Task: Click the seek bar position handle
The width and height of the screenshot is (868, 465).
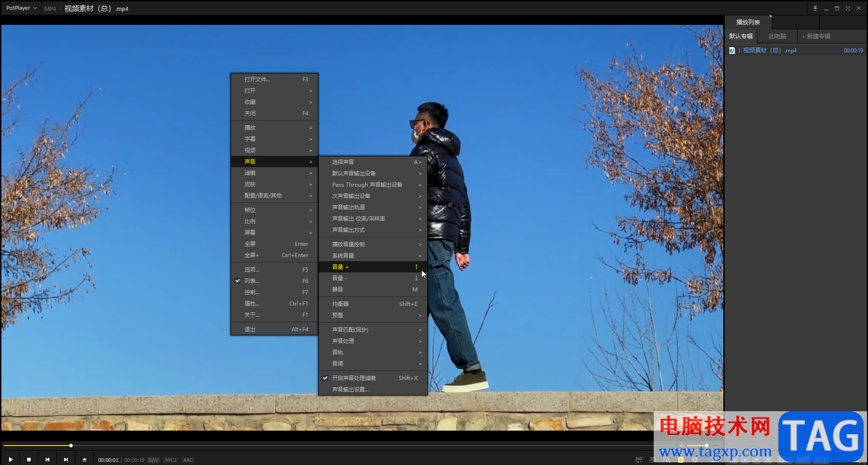Action: coord(71,446)
